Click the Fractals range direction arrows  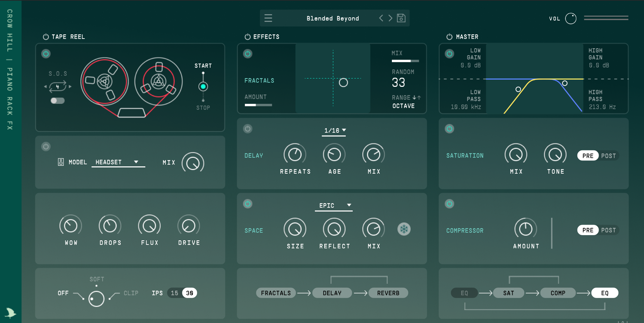(417, 98)
